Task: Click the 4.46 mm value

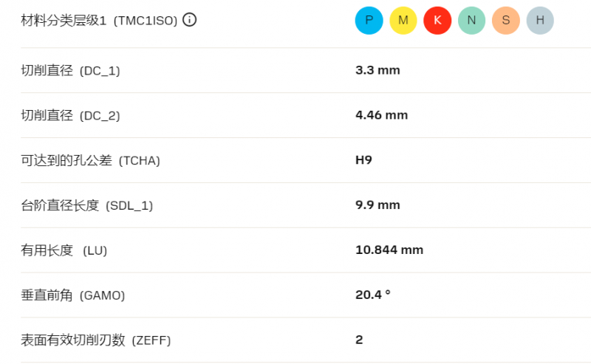Action: pos(381,115)
